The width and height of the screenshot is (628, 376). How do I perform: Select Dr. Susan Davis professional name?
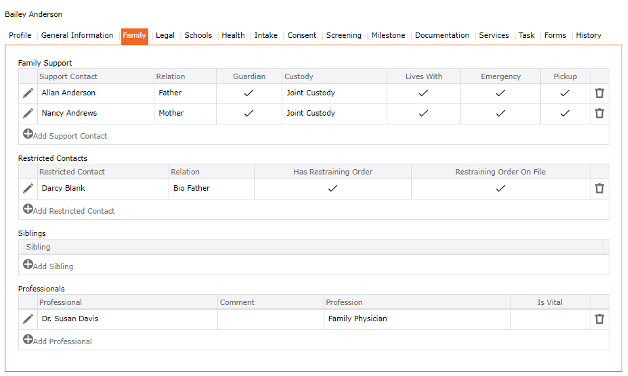70,319
